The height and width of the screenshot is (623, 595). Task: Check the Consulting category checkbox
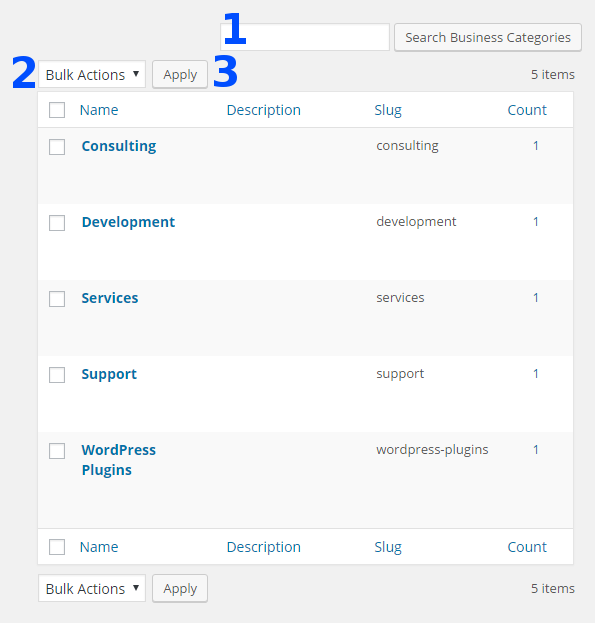(x=57, y=147)
